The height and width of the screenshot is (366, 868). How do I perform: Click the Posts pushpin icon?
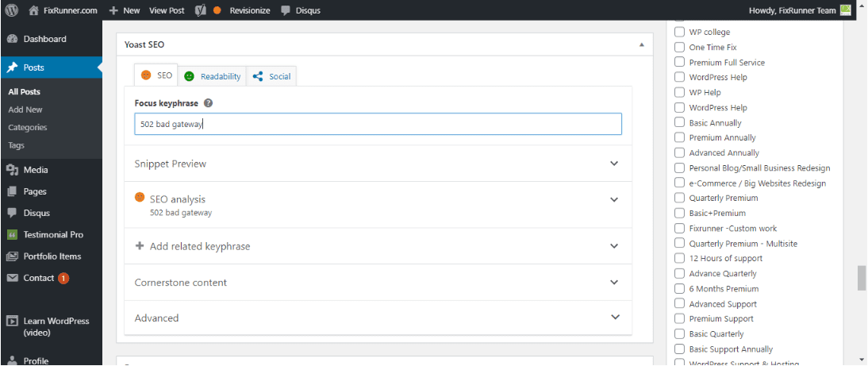(13, 67)
